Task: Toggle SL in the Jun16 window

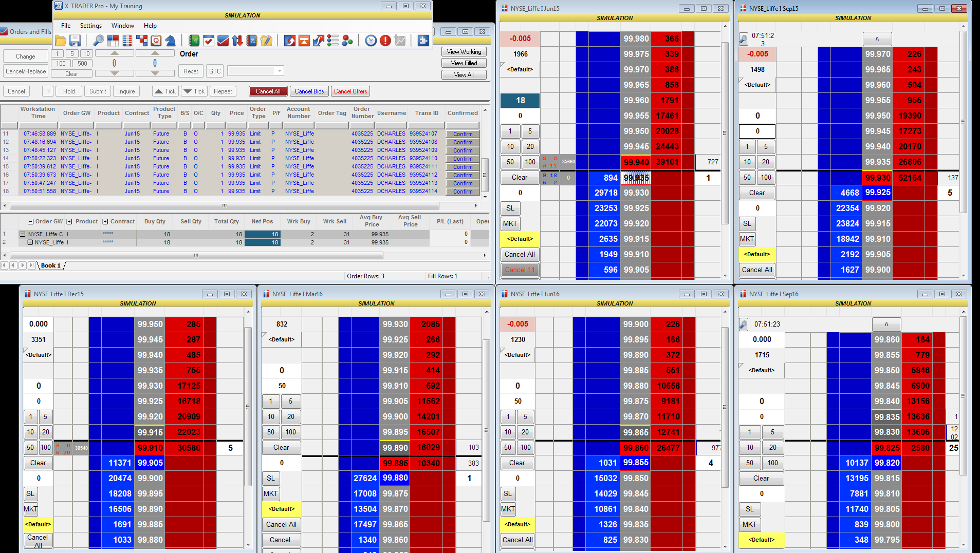Action: click(508, 493)
